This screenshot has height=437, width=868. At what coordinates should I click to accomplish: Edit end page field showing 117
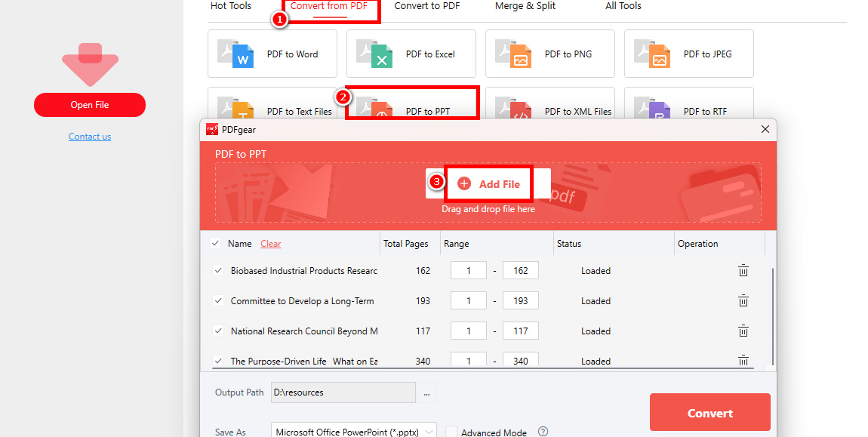(x=520, y=331)
